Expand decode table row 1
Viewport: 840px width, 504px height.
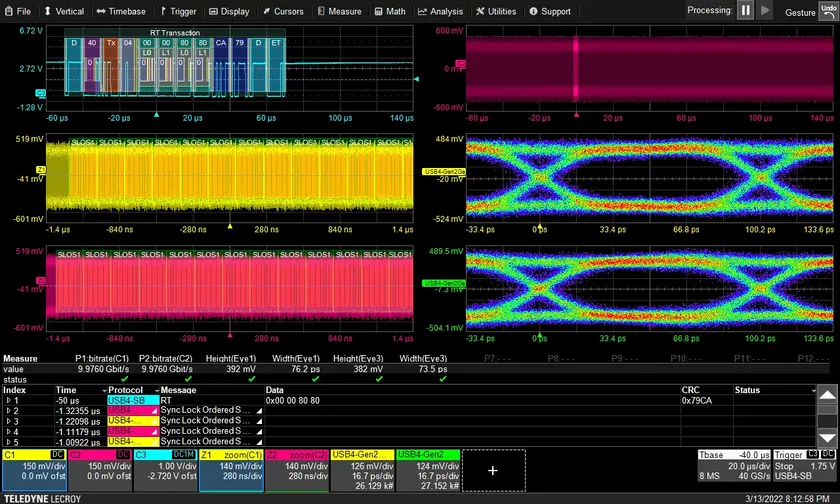(x=8, y=400)
